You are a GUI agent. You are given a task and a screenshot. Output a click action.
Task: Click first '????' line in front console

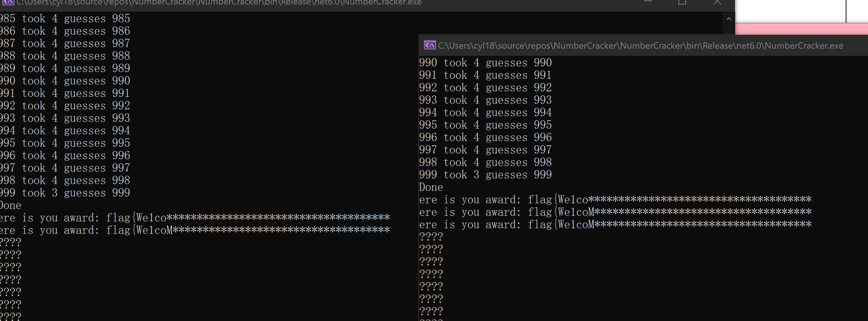tap(431, 237)
